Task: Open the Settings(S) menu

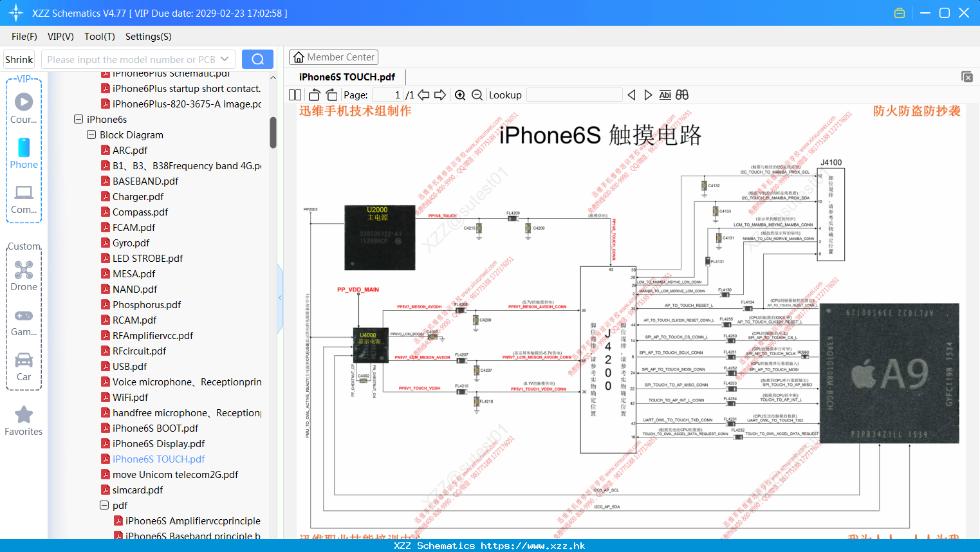Action: coord(149,37)
